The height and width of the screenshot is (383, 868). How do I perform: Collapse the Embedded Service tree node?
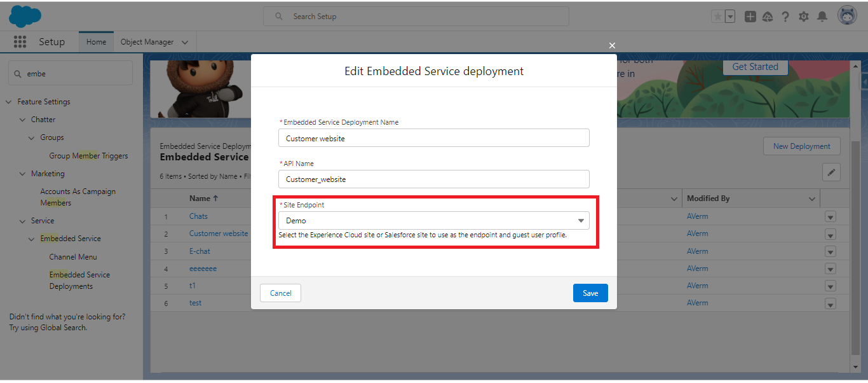32,239
